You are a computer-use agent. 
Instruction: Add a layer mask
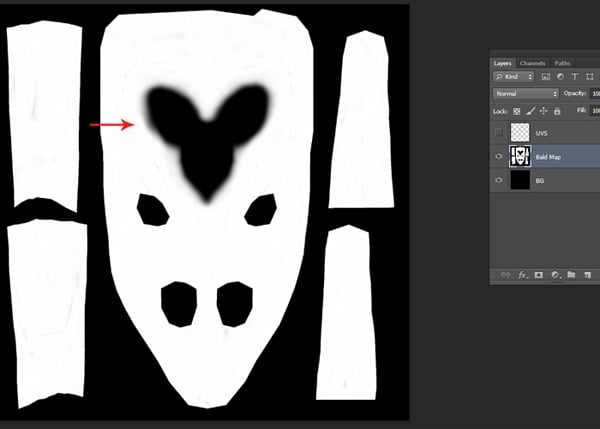(x=539, y=275)
